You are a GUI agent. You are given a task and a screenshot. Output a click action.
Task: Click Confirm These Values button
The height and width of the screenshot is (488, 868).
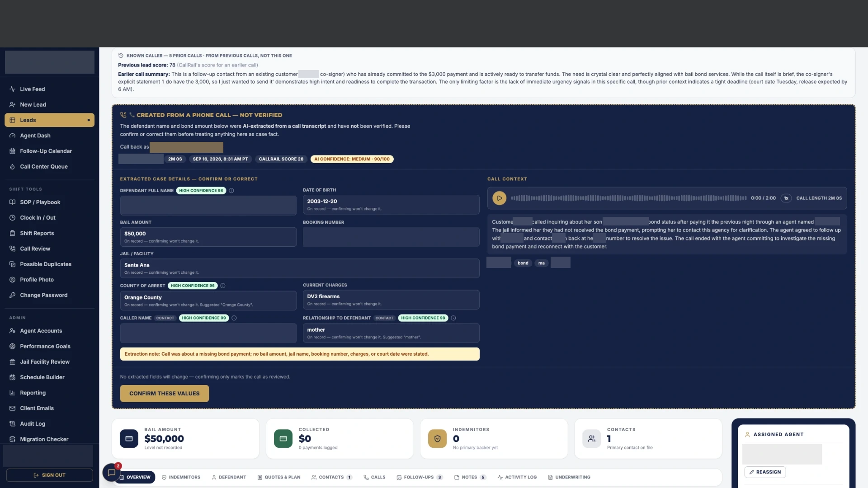point(165,394)
